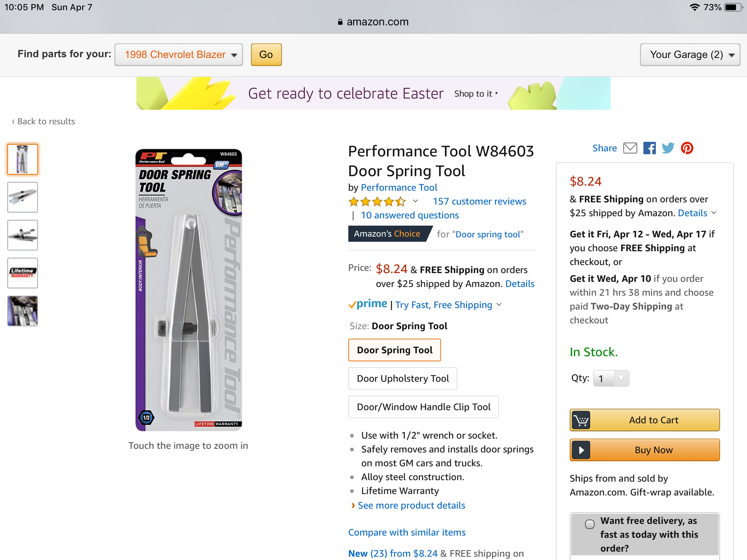
Task: Tap the star rating icons
Action: click(376, 202)
